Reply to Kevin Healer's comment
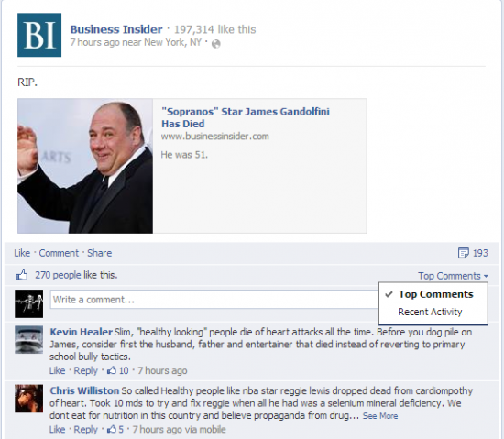The height and width of the screenshot is (439, 504). coord(85,370)
